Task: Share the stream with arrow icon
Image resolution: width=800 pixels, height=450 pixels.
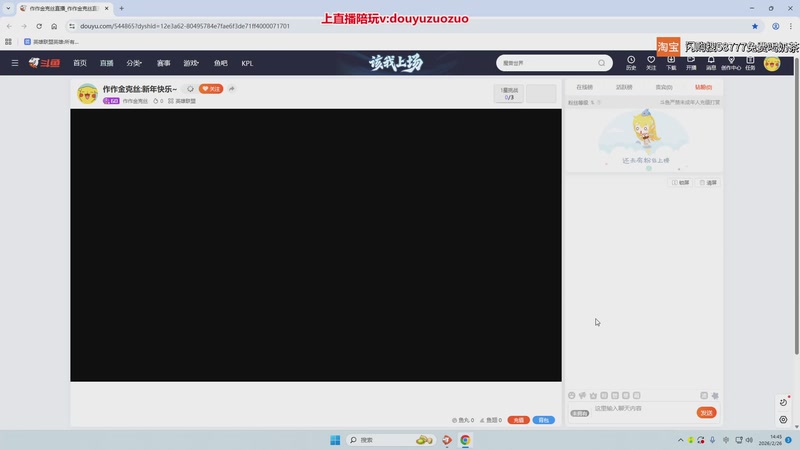Action: click(x=232, y=89)
